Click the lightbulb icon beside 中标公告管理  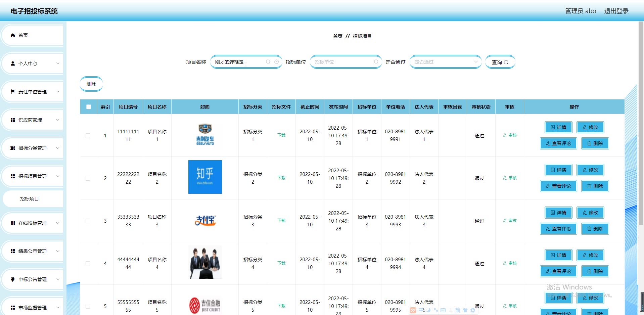13,279
